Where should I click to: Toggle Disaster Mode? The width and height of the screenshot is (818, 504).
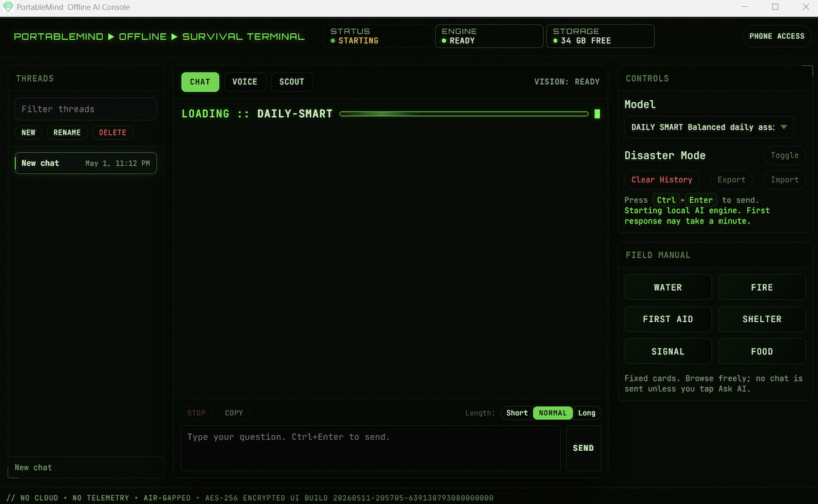pyautogui.click(x=785, y=155)
